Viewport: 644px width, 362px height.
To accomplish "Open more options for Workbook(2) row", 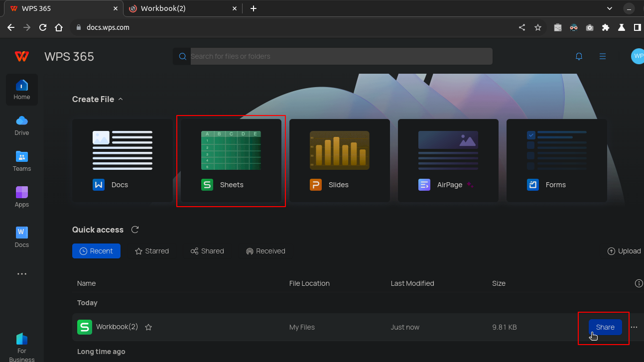I will pos(634,327).
